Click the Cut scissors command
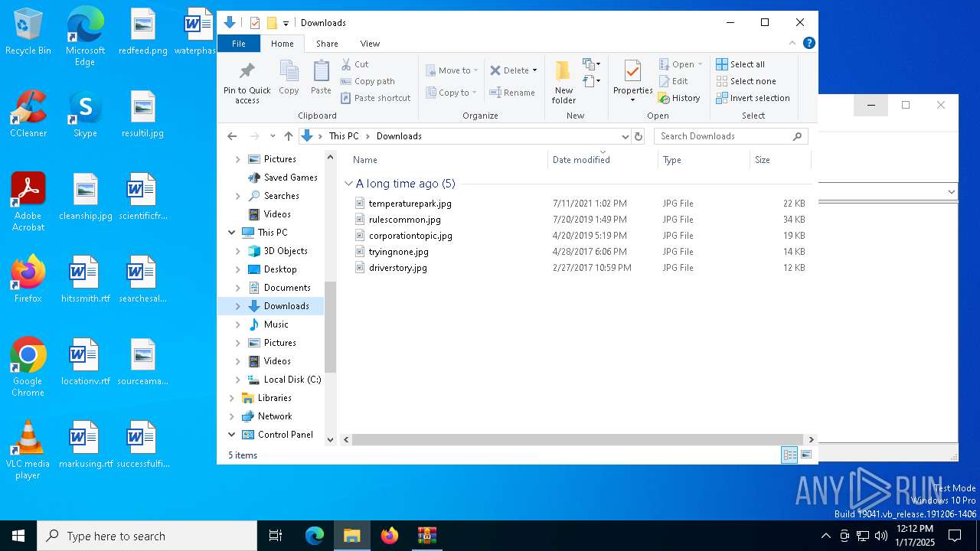The height and width of the screenshot is (551, 980). coord(355,64)
